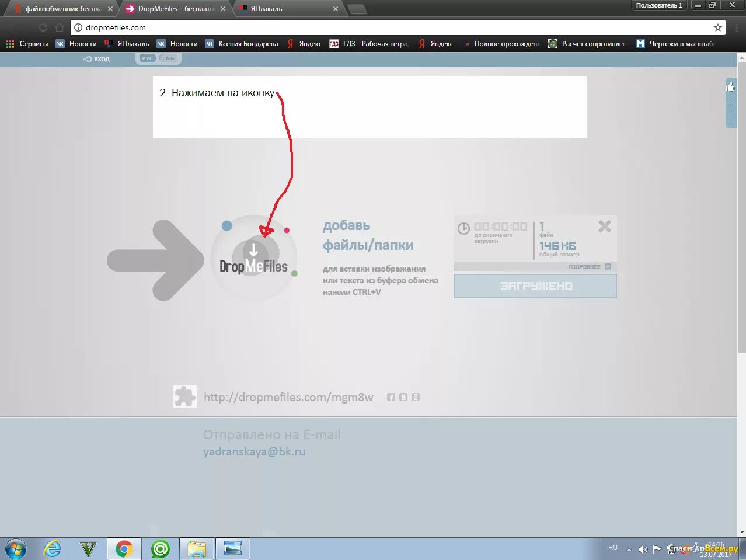Open the Mail.ru Agent taskbar icon
The width and height of the screenshot is (746, 560).
point(160,549)
